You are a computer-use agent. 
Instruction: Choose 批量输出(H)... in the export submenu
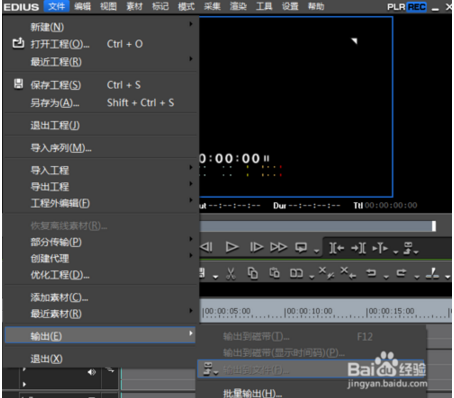[252, 393]
